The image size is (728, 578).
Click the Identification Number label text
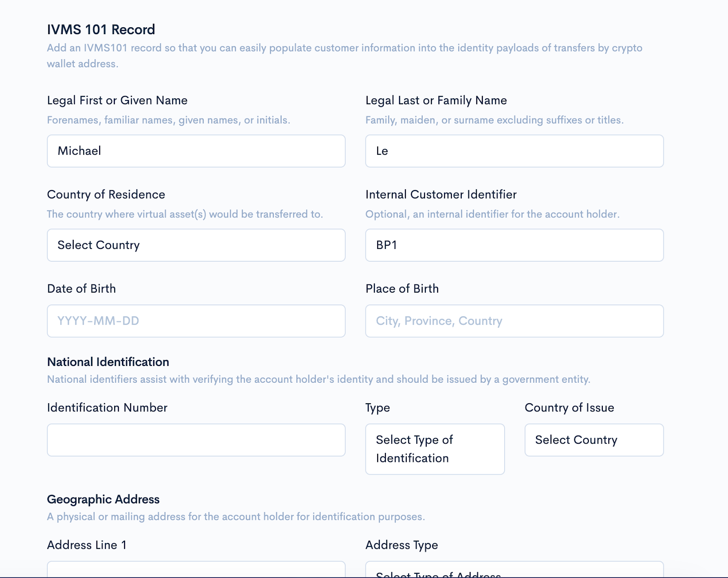pos(107,408)
